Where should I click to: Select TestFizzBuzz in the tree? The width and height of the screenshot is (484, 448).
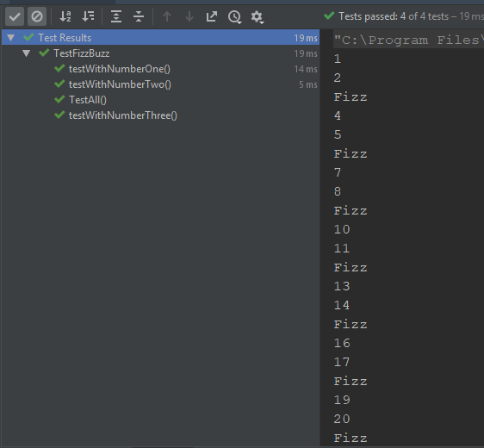click(82, 53)
